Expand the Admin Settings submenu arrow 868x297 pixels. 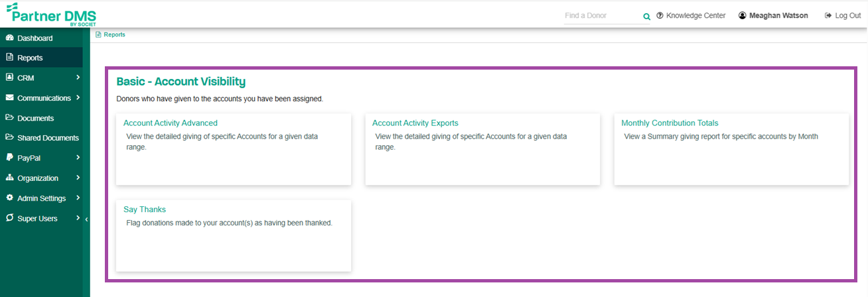78,198
